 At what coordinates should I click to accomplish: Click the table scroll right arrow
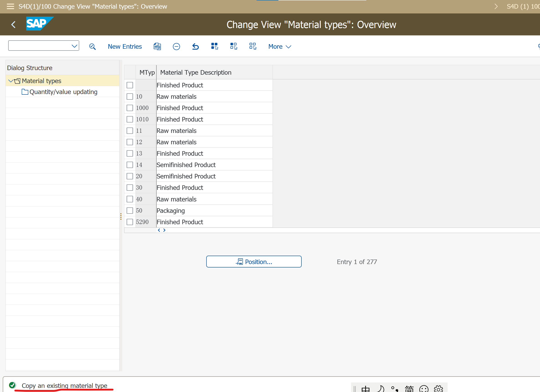164,230
